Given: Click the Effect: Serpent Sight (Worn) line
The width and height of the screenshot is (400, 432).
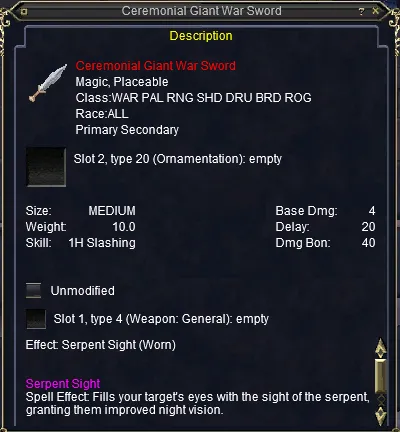Looking at the screenshot, I should click(x=101, y=345).
